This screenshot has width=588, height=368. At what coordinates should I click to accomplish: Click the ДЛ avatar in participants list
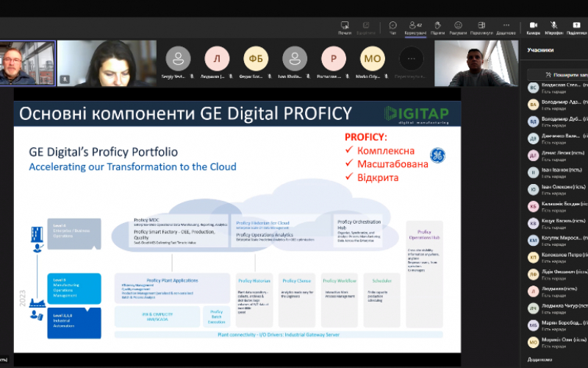(x=534, y=155)
